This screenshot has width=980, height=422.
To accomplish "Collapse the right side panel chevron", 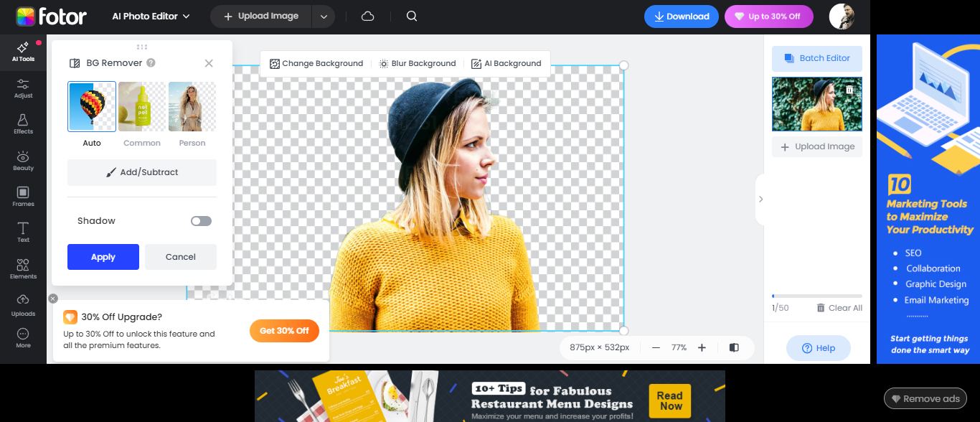I will pyautogui.click(x=760, y=199).
